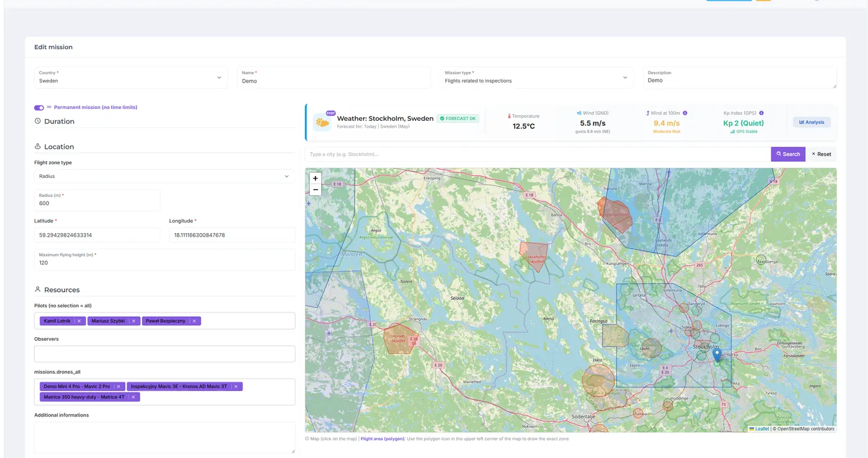
Task: Focus the Longitude field
Action: [232, 235]
